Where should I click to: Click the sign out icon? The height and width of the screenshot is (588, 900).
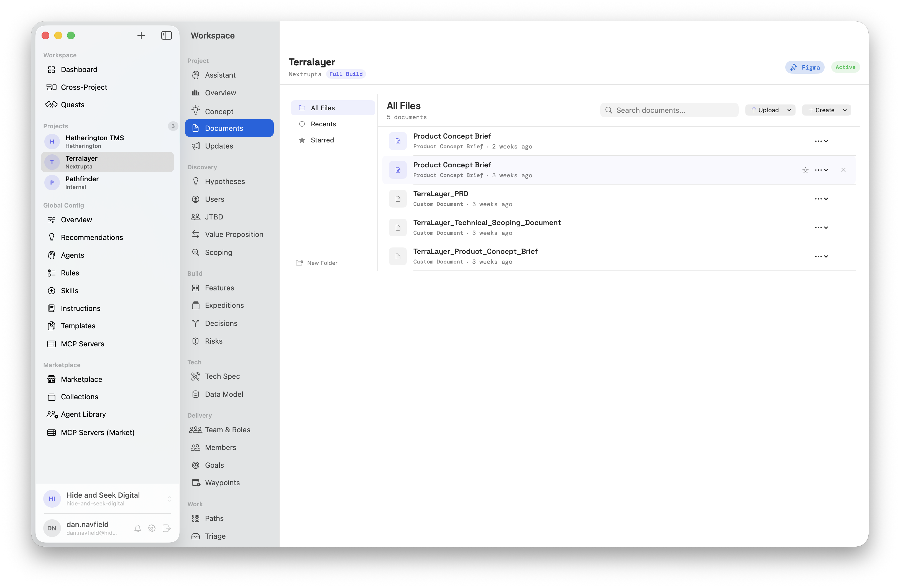(166, 528)
